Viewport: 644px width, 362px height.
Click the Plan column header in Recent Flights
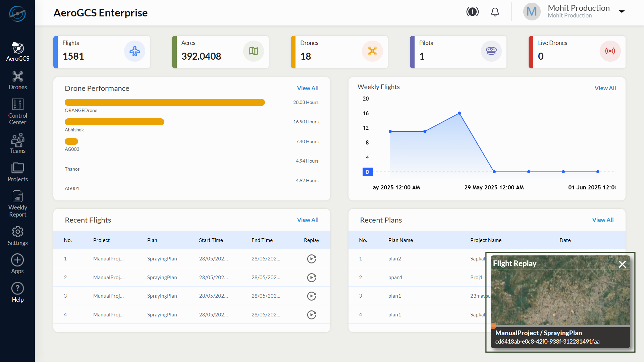pyautogui.click(x=152, y=240)
